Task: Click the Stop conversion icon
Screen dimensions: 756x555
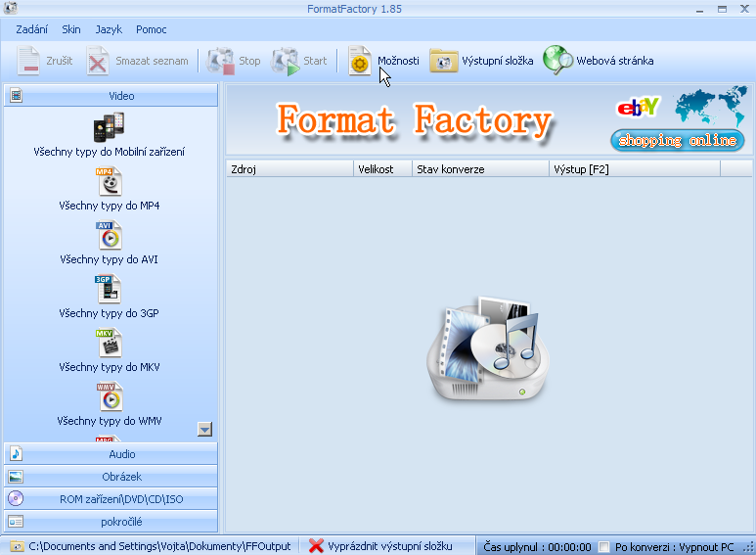Action: point(221,61)
